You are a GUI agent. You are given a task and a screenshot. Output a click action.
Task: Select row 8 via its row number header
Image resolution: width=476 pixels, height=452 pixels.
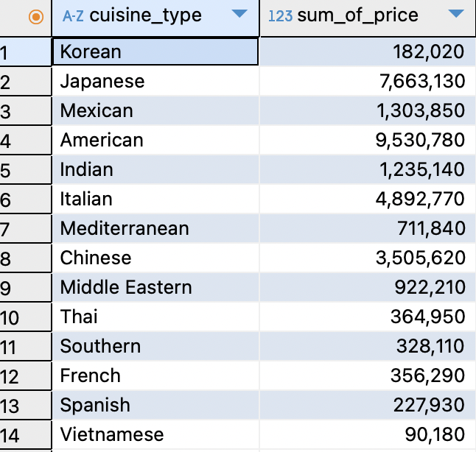(26, 258)
